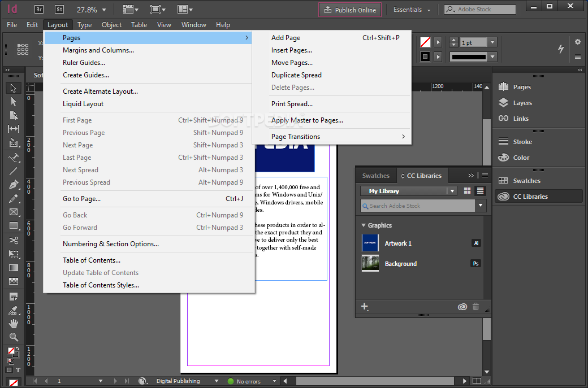This screenshot has width=588, height=388.
Task: Select the Gradient Feather tool
Action: (x=14, y=281)
